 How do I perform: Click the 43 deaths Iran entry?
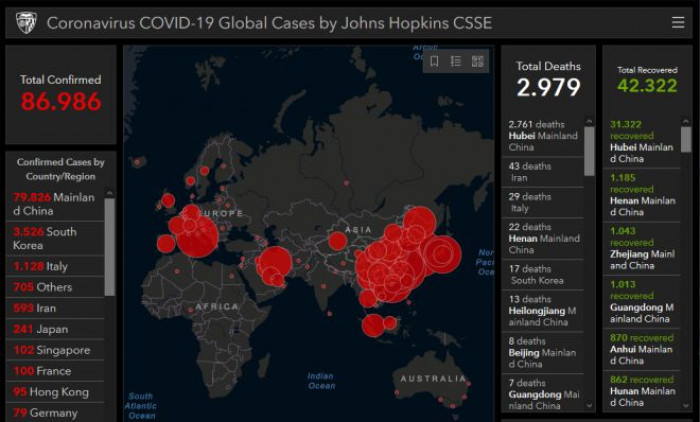(543, 172)
